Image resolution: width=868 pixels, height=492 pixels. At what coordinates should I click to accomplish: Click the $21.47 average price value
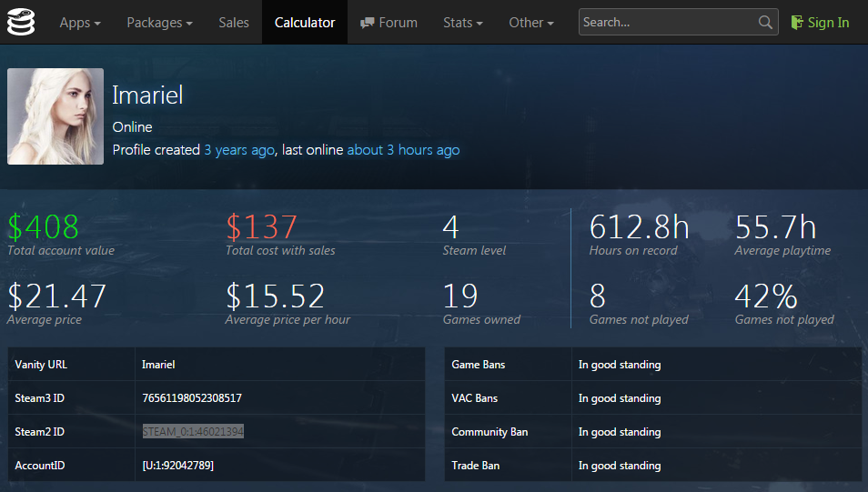pos(56,296)
